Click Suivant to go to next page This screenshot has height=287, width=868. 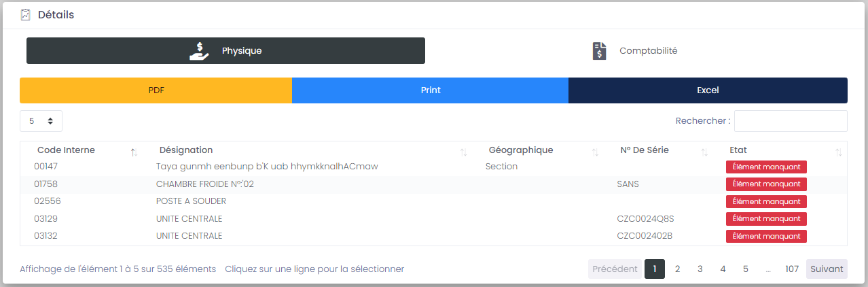[827, 269]
